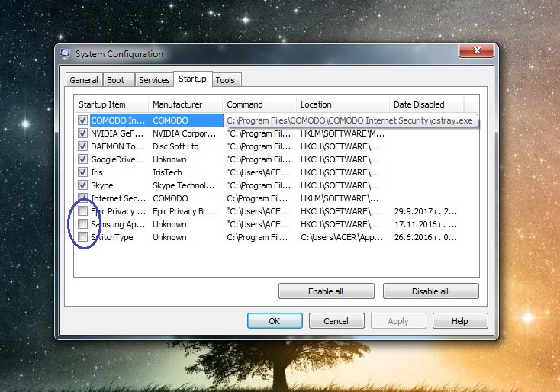The width and height of the screenshot is (560, 392).
Task: Click the IrisTech manufacturer entry
Action: pyautogui.click(x=167, y=172)
